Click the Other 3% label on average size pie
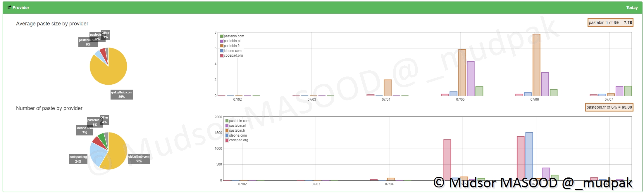The image size is (644, 195). click(105, 35)
